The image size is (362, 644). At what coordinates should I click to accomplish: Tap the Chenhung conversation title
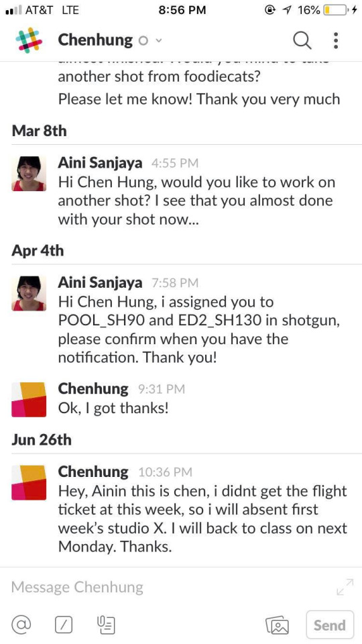pos(95,40)
